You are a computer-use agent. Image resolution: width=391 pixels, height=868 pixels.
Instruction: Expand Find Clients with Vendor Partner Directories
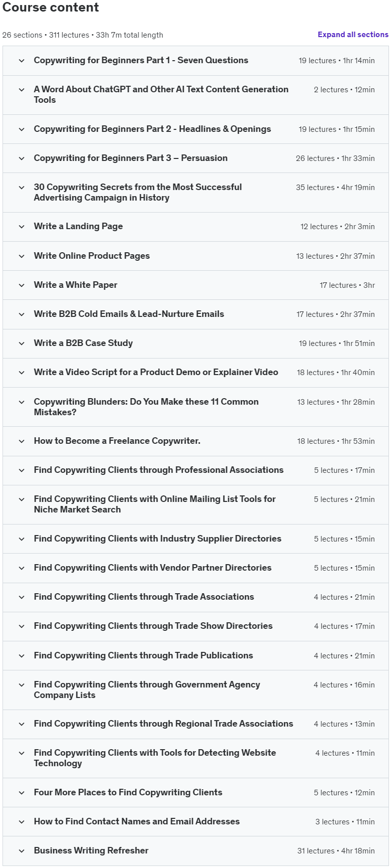196,568
